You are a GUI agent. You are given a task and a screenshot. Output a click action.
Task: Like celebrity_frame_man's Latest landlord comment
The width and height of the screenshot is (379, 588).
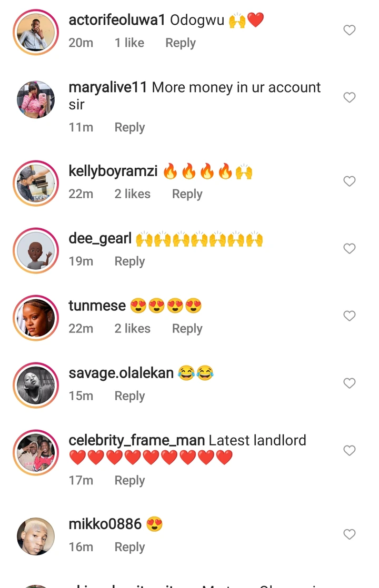tap(350, 450)
